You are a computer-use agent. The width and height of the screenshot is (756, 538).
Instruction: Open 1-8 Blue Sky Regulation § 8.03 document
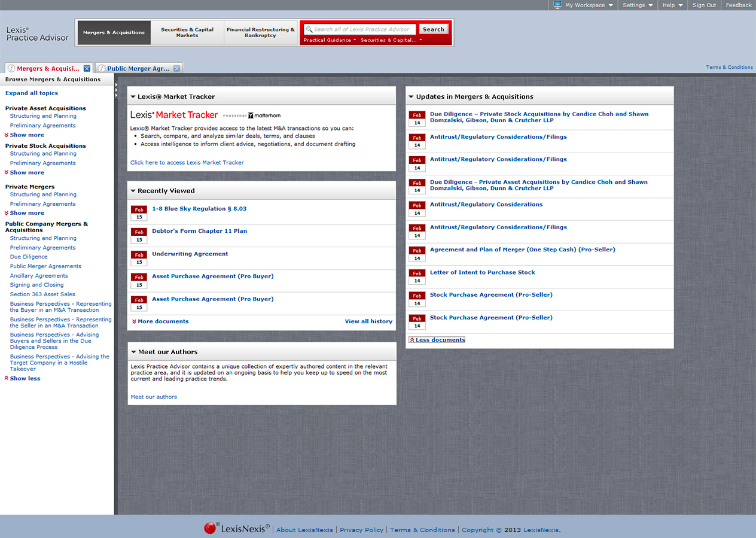[199, 209]
